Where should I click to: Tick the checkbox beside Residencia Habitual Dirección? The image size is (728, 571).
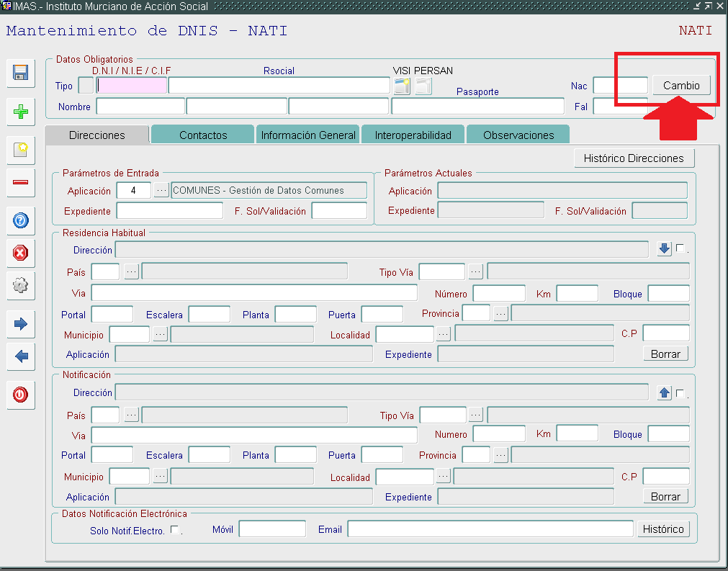[680, 248]
